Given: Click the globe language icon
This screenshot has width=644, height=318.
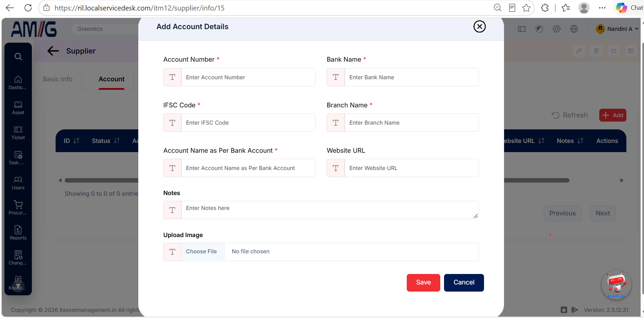Looking at the screenshot, I should [x=574, y=29].
